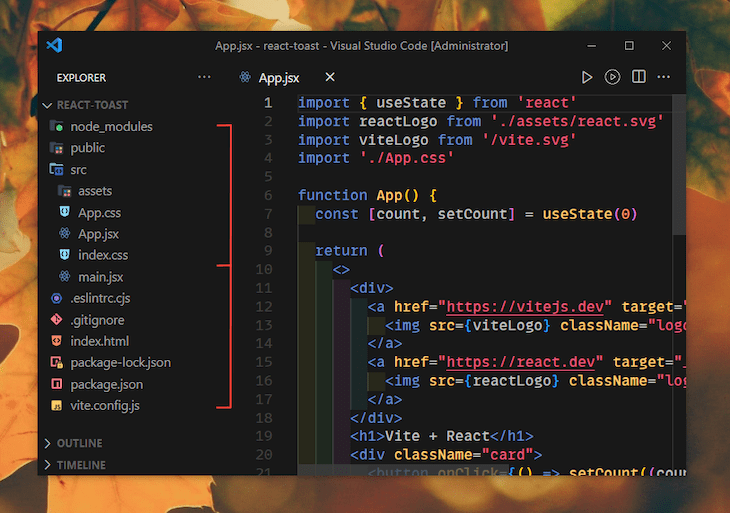Screen dimensions: 730x513
Task: Expand the node_modules folder
Action: [x=111, y=127]
